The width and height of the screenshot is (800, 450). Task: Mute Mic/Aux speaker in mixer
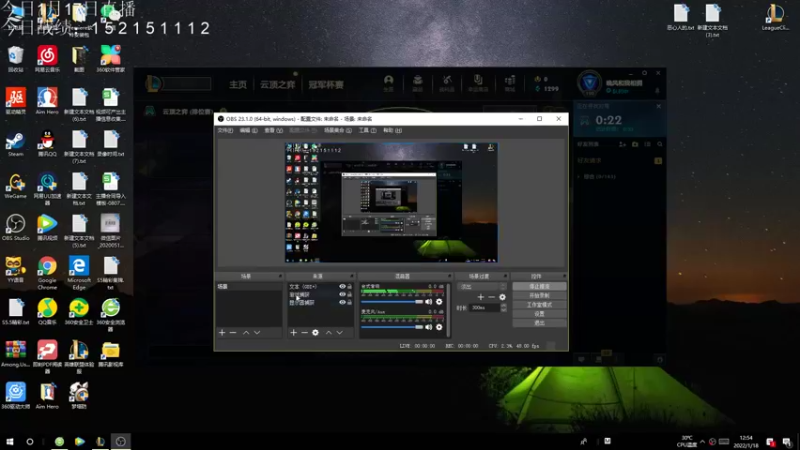429,327
